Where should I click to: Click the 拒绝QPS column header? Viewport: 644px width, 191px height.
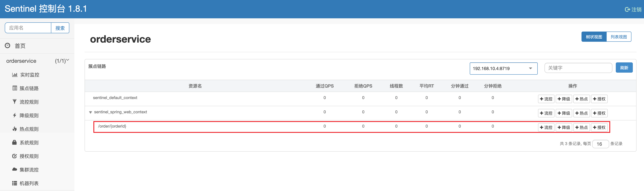point(363,86)
